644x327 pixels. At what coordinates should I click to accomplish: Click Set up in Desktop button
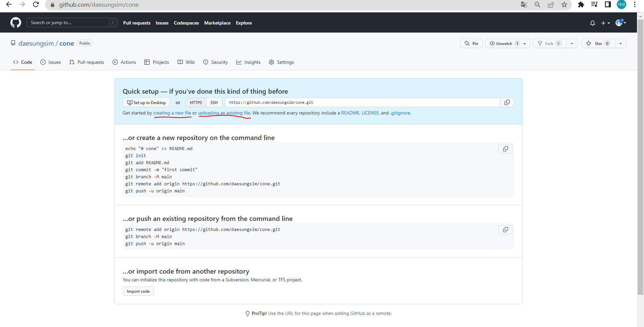(x=146, y=102)
